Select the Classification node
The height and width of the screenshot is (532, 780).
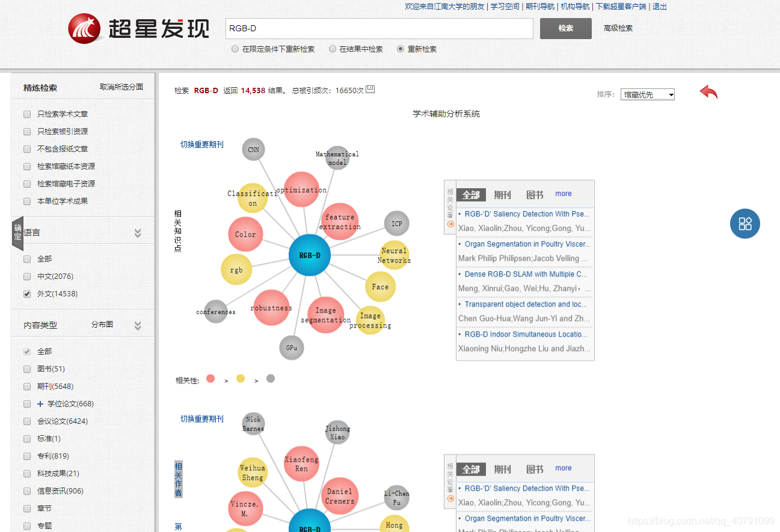click(x=253, y=198)
